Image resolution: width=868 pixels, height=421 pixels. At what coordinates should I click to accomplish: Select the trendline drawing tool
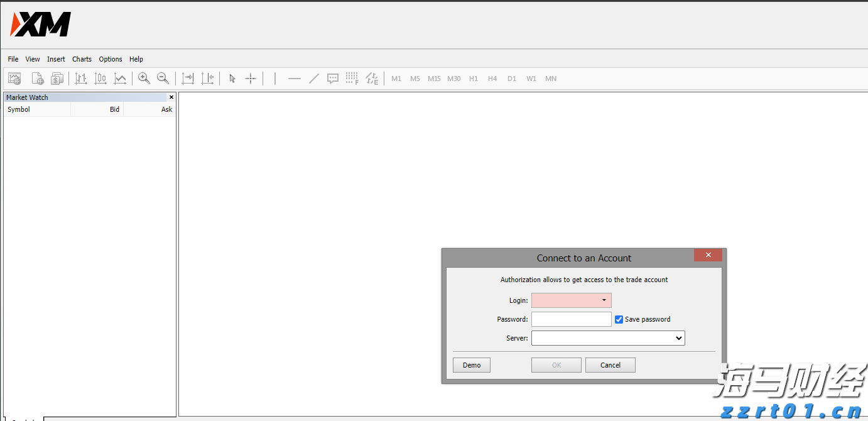(x=314, y=79)
